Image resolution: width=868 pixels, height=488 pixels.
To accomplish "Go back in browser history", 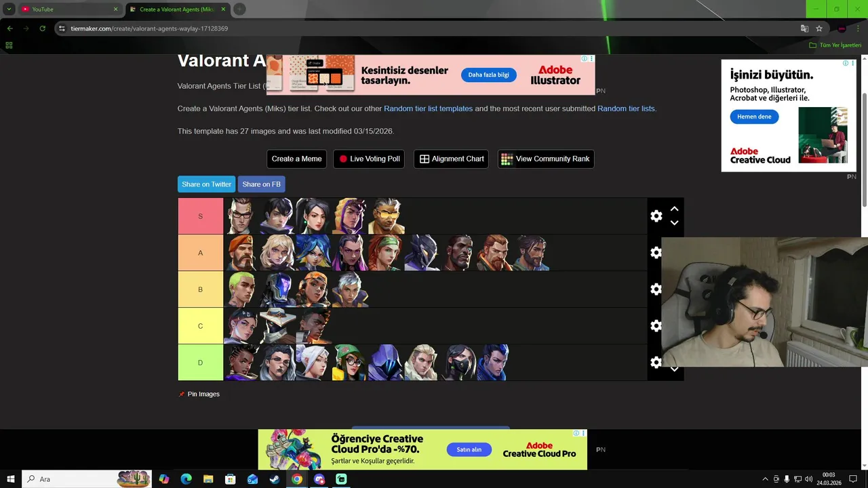I will 9,28.
